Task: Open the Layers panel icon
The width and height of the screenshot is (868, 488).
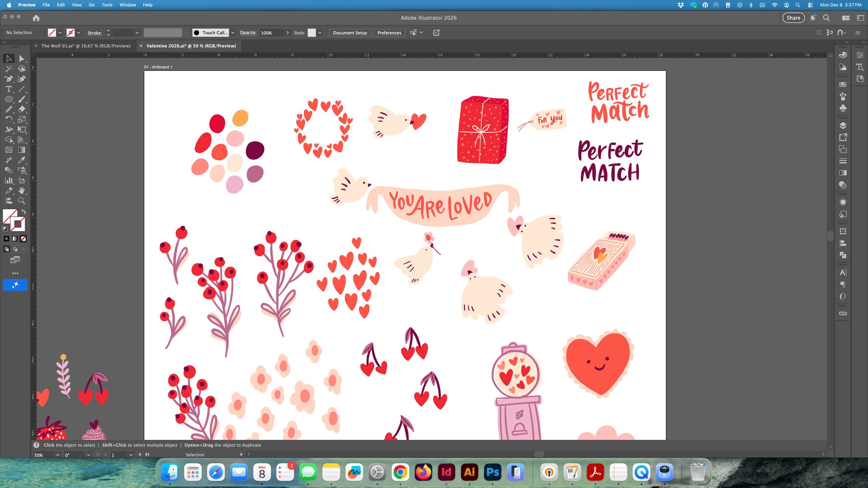Action: click(x=843, y=126)
